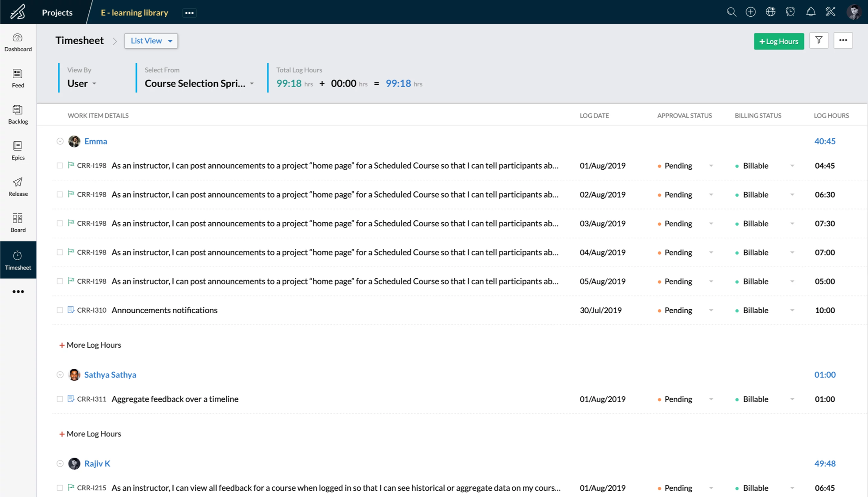Navigate to Release section
Viewport: 868px width, 497px height.
tap(18, 186)
